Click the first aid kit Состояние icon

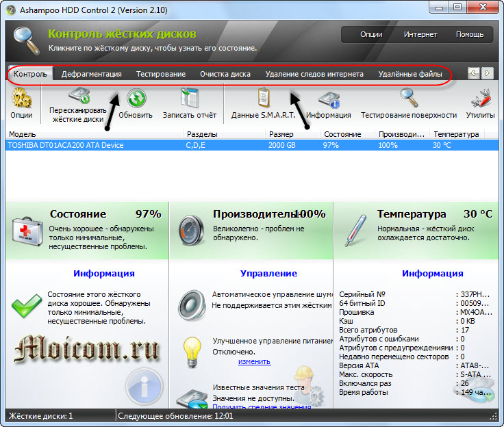point(27,232)
